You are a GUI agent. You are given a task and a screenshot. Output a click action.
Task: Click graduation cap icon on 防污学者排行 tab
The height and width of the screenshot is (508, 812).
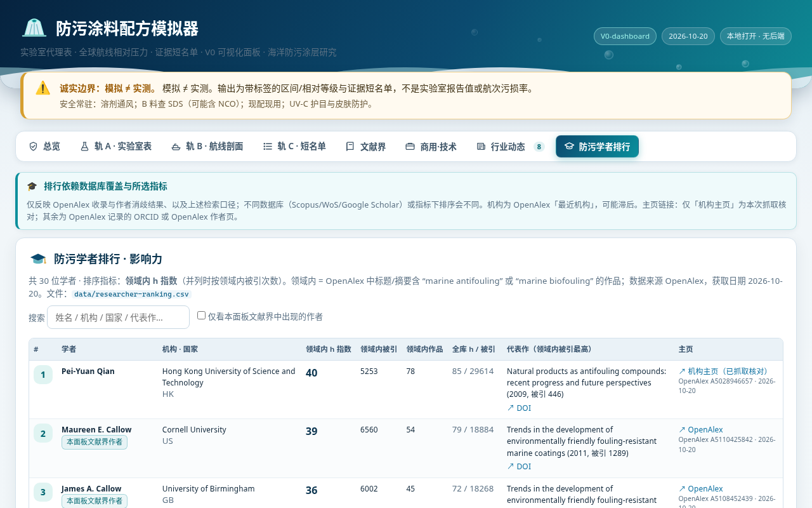[x=569, y=147]
